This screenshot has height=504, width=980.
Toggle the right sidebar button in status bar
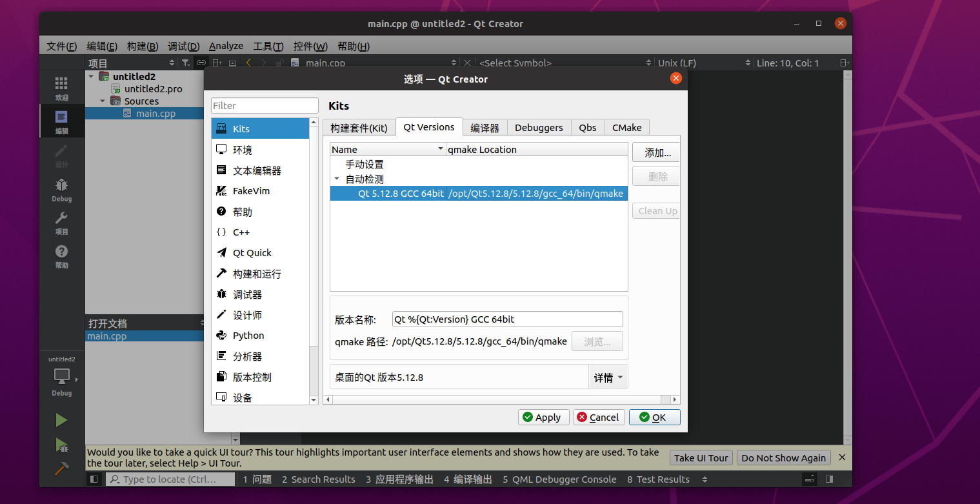tap(829, 479)
